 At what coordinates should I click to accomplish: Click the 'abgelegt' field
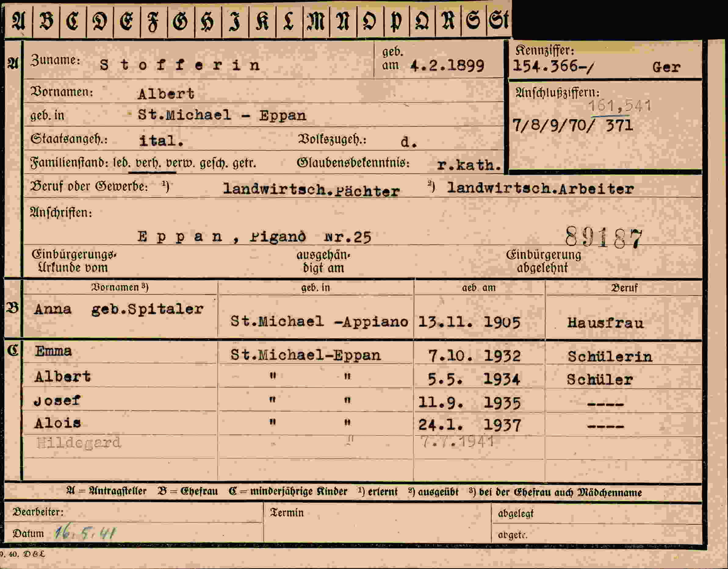597,514
